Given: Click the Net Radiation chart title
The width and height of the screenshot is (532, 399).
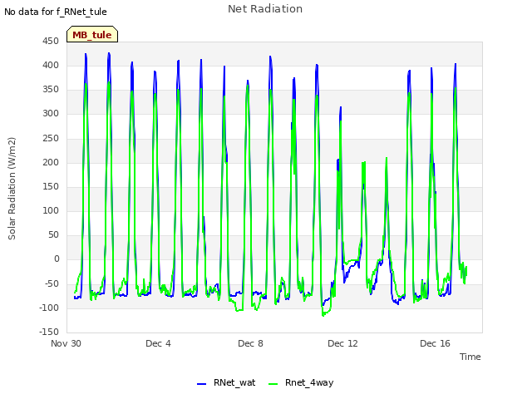Looking at the screenshot, I should (265, 9).
